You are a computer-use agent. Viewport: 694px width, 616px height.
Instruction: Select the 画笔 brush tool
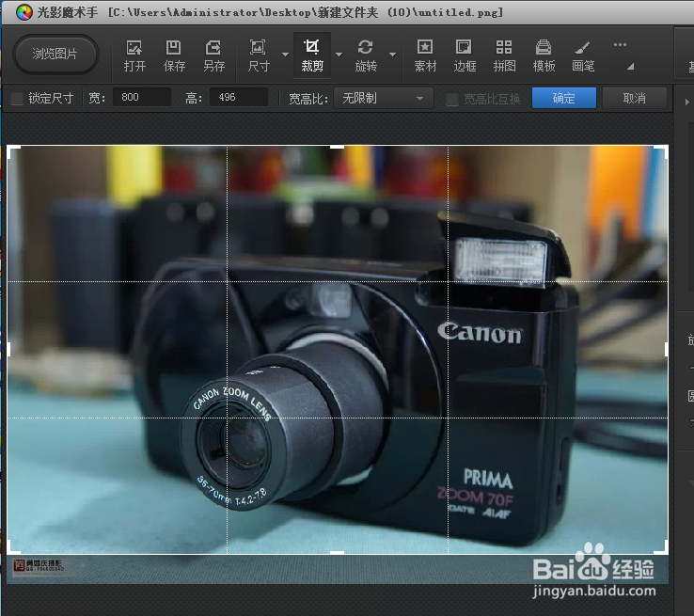(583, 55)
